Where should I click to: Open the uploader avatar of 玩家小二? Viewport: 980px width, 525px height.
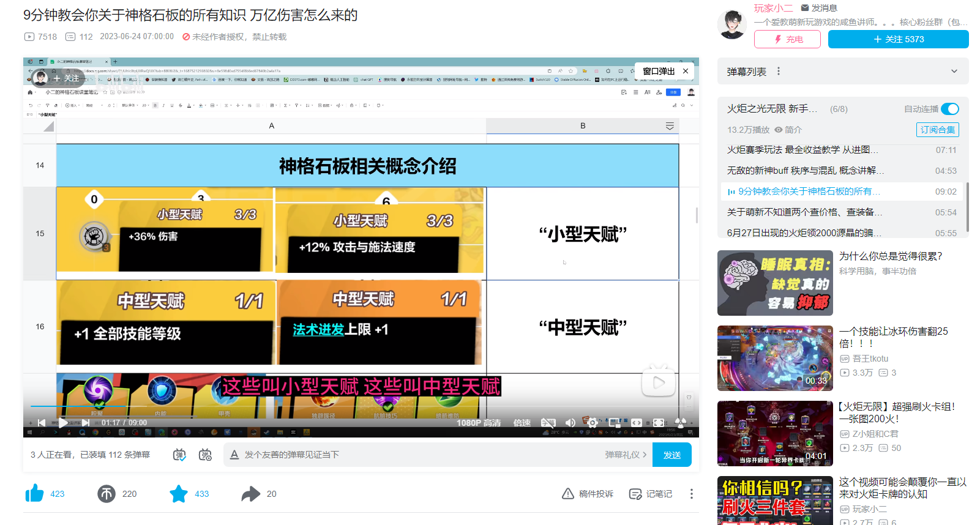pyautogui.click(x=732, y=24)
